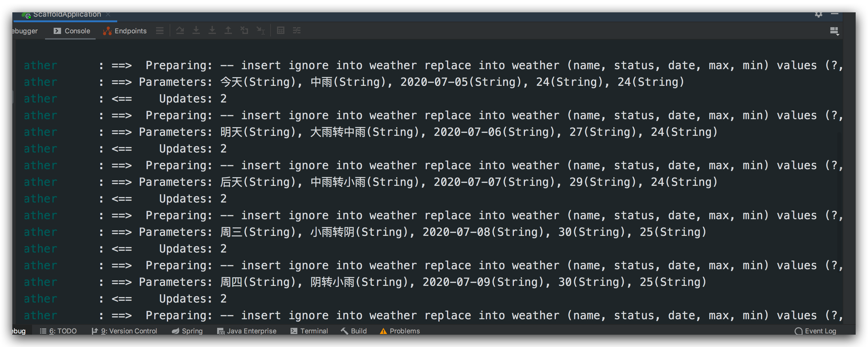Close the ScaffoldApplication session tab
This screenshot has height=347, width=868.
click(108, 14)
